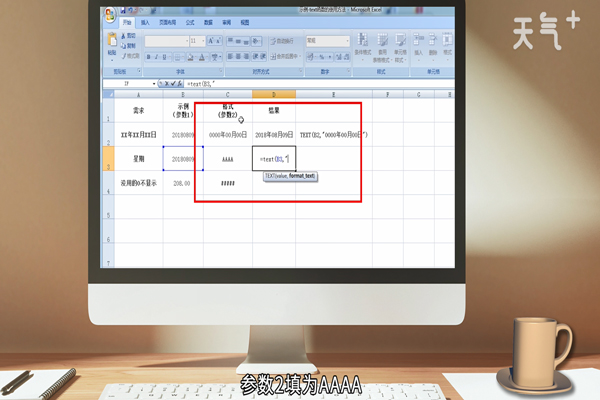The height and width of the screenshot is (400, 600).
Task: Click the Bold formatting icon
Action: [148, 57]
